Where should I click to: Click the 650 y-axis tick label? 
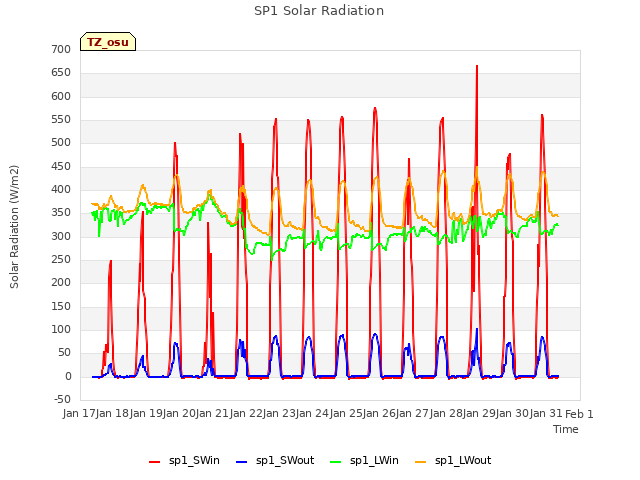coord(61,73)
